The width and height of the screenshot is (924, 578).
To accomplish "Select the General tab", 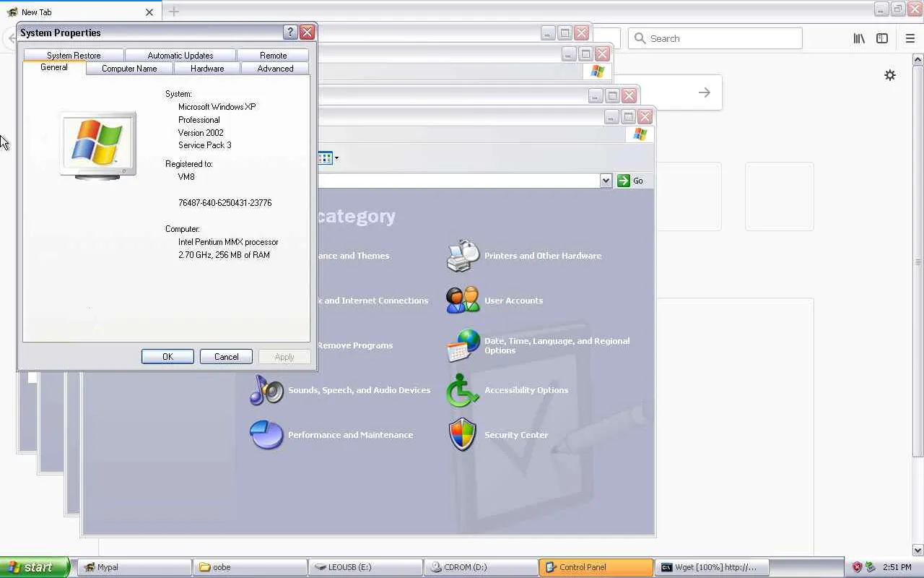I will click(54, 68).
